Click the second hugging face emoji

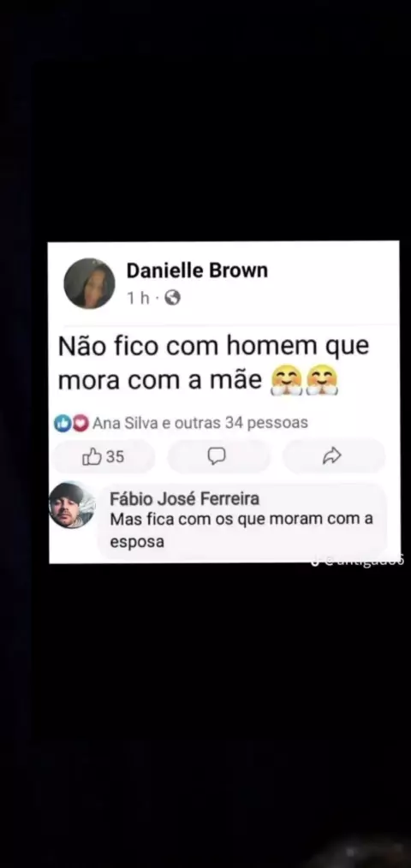pyautogui.click(x=322, y=381)
